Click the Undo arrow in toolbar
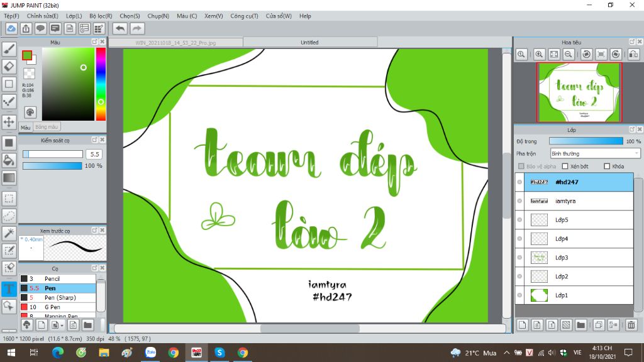 tap(120, 28)
